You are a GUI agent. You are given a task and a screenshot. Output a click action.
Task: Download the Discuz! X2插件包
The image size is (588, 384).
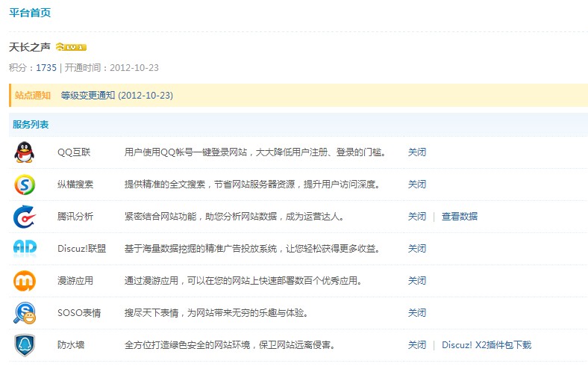[x=487, y=345]
